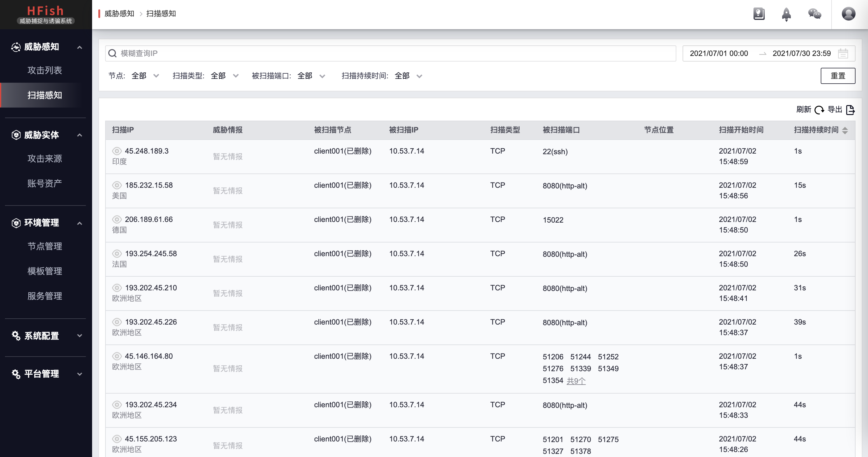Image resolution: width=868 pixels, height=457 pixels.
Task: Open 模板管理 in the sidebar
Action: click(x=44, y=271)
